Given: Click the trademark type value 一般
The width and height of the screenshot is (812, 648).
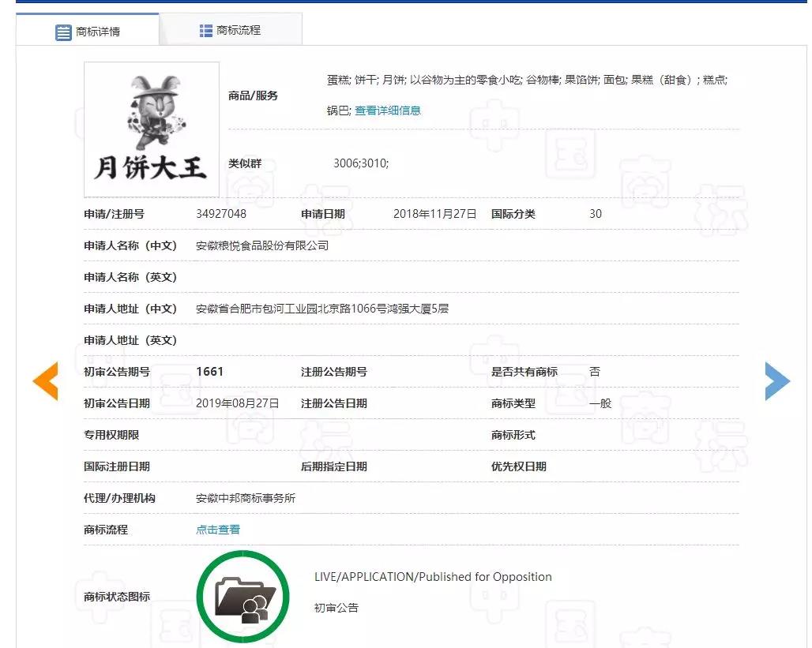Looking at the screenshot, I should [x=600, y=403].
